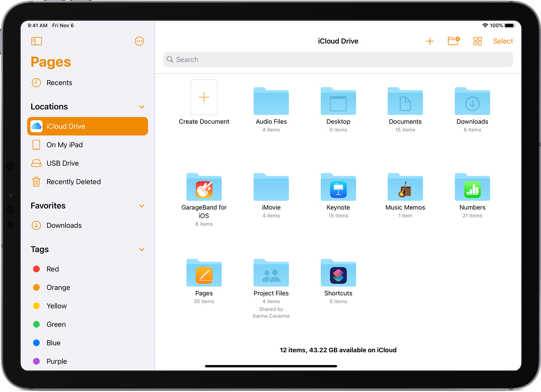The width and height of the screenshot is (541, 392).
Task: Open Downloads under Favorites
Action: click(88, 225)
